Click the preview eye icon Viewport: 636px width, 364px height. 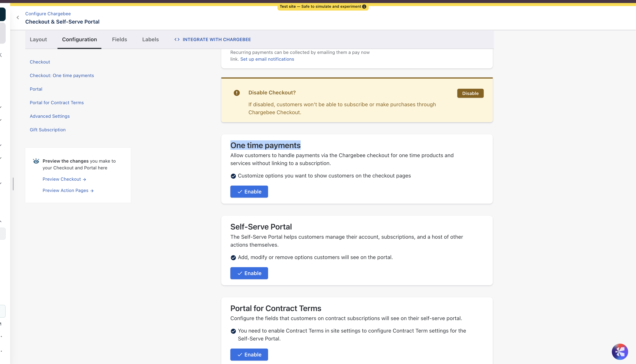click(x=36, y=161)
